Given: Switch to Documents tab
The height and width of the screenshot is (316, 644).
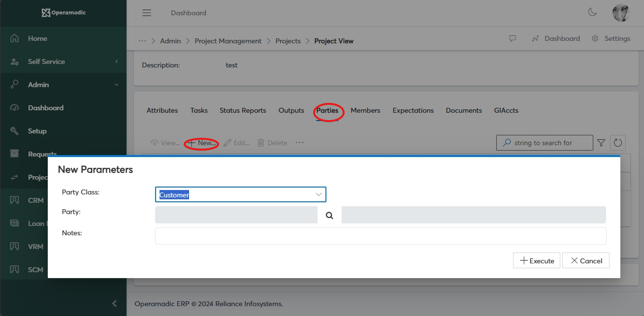Looking at the screenshot, I should pos(464,110).
